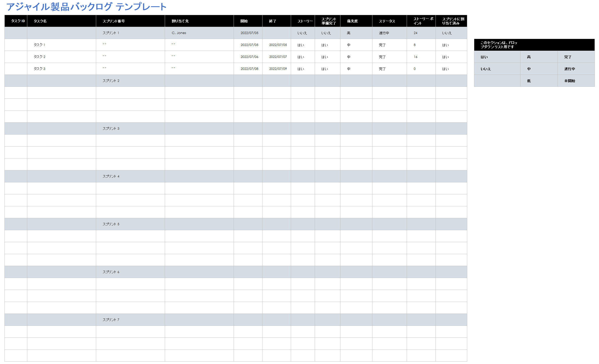
Task: Select the 開始 column header
Action: [x=248, y=21]
